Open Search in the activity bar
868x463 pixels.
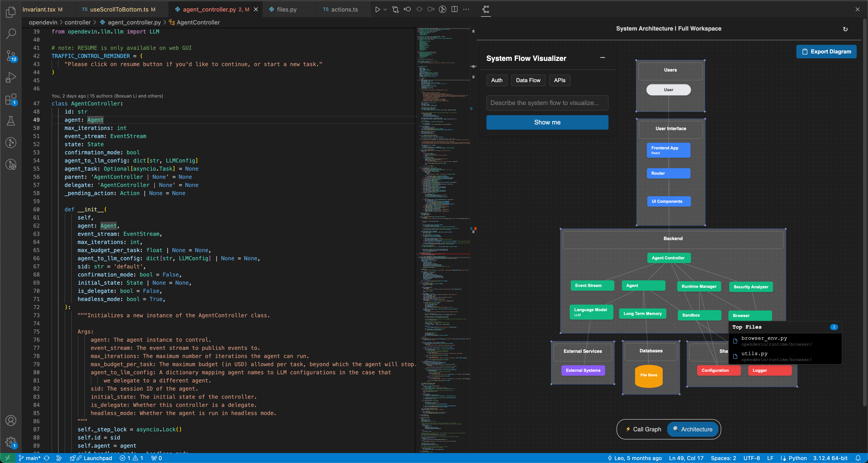[x=11, y=33]
